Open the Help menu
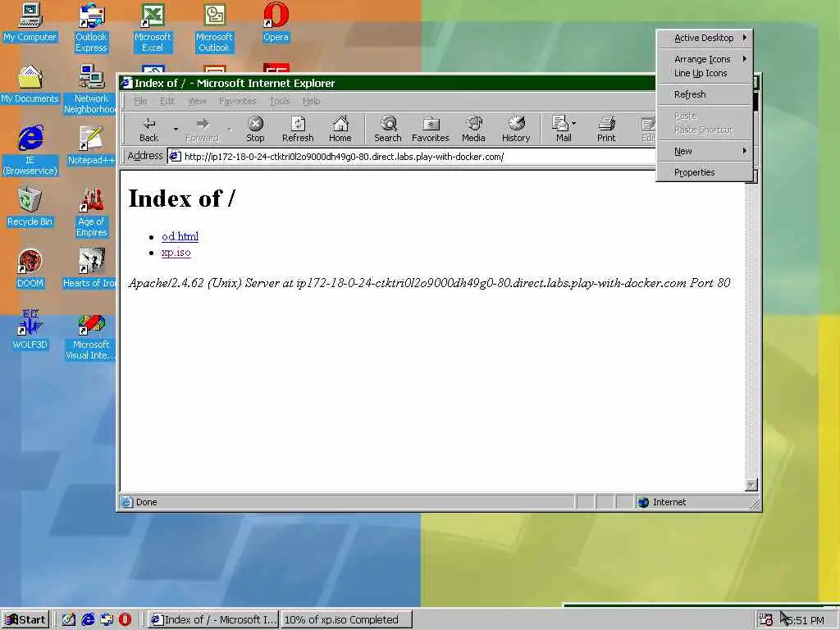This screenshot has height=630, width=840. pyautogui.click(x=311, y=101)
